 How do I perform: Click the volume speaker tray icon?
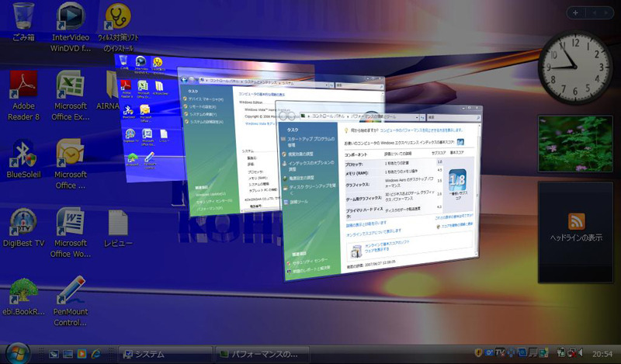[581, 352]
